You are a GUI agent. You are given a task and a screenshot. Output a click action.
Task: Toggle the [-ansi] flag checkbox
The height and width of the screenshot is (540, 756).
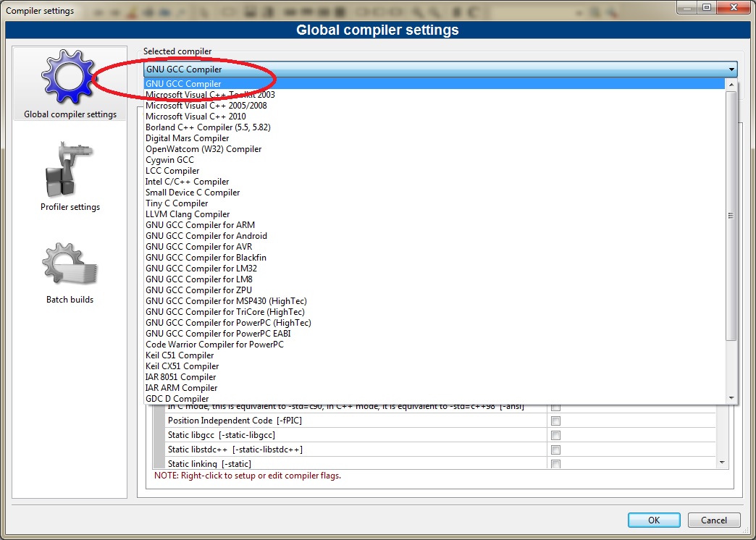pos(555,408)
